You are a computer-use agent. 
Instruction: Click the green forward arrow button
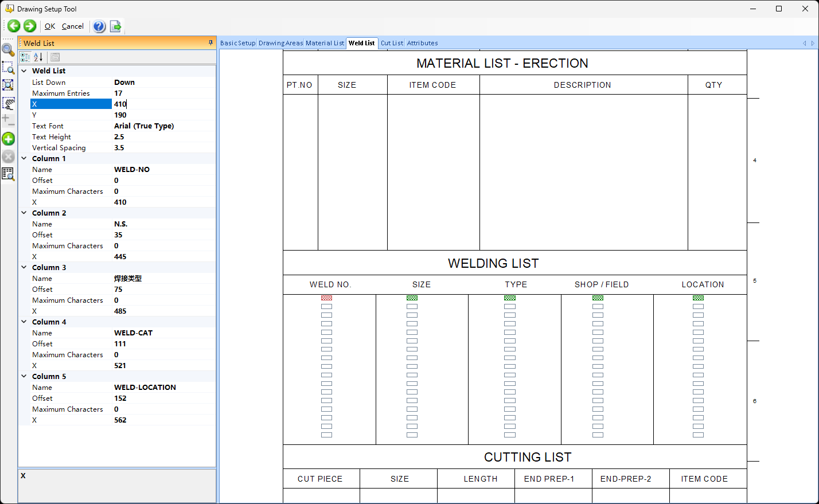[30, 26]
